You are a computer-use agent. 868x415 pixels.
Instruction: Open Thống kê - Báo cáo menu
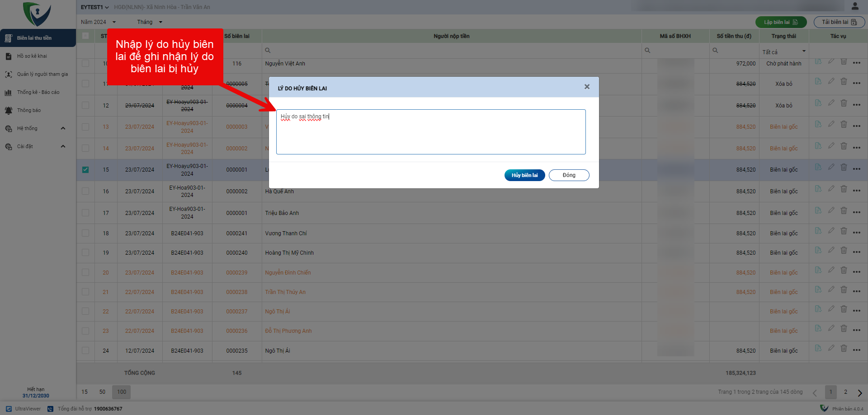tap(38, 92)
